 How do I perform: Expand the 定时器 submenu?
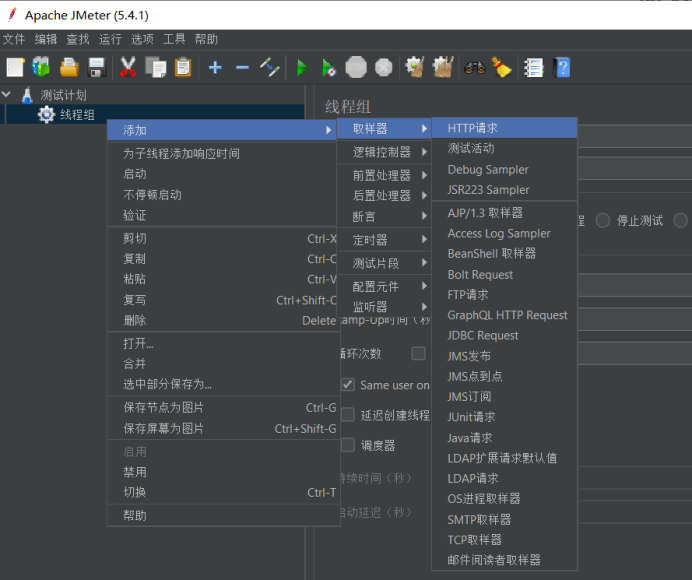[384, 240]
